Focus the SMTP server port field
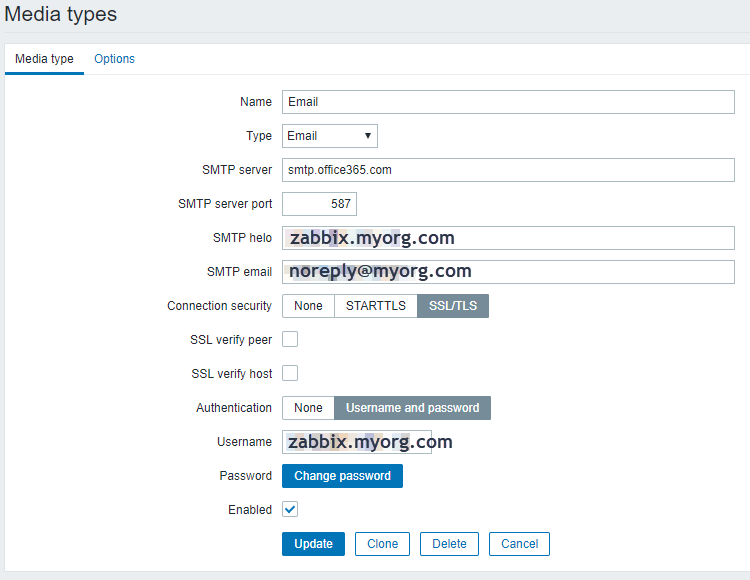Viewport: 750px width, 580px height. (319, 204)
